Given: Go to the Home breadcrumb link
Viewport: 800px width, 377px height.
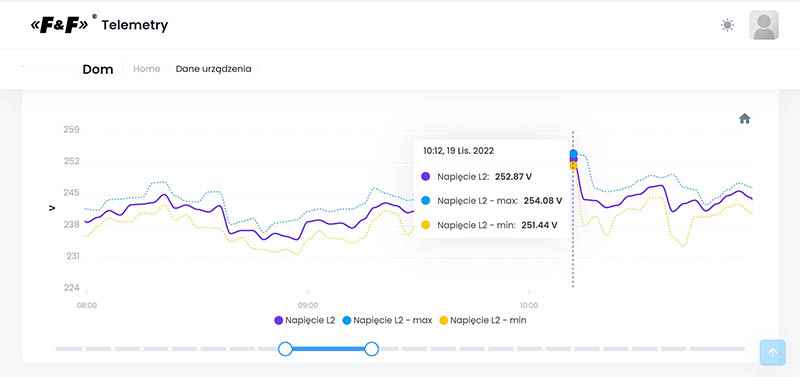Looking at the screenshot, I should click(x=146, y=69).
